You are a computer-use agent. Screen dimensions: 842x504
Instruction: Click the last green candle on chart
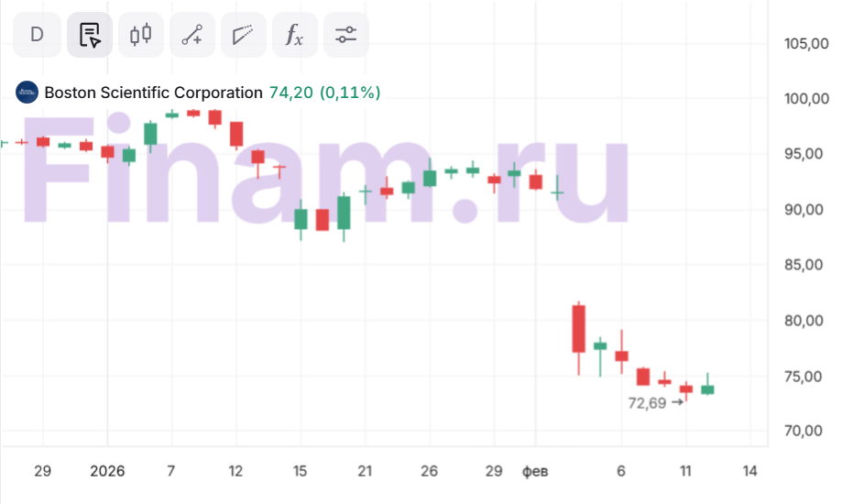(x=707, y=389)
